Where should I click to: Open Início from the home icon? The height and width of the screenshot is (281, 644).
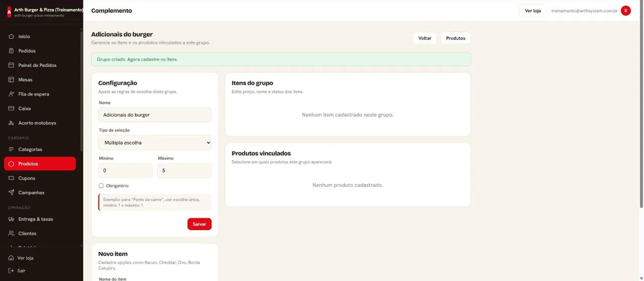pyautogui.click(x=11, y=37)
